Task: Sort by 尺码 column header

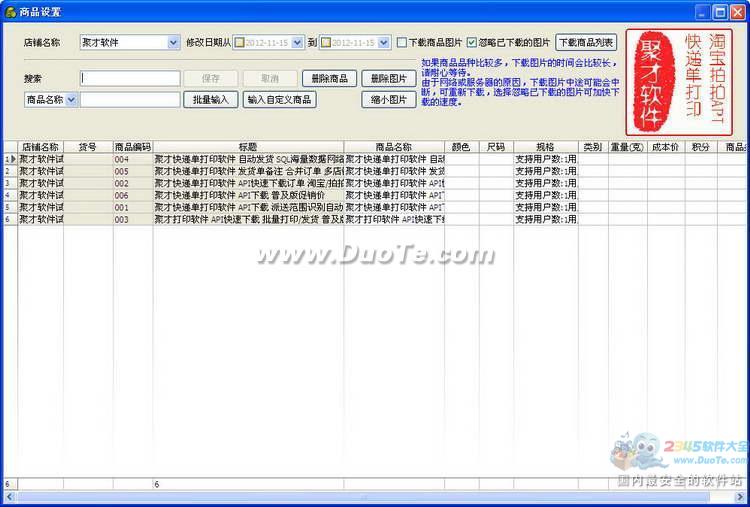Action: point(496,147)
